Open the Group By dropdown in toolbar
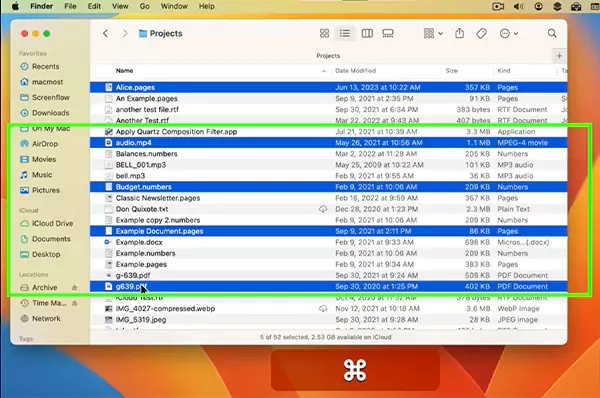The image size is (600, 398). pyautogui.click(x=433, y=33)
